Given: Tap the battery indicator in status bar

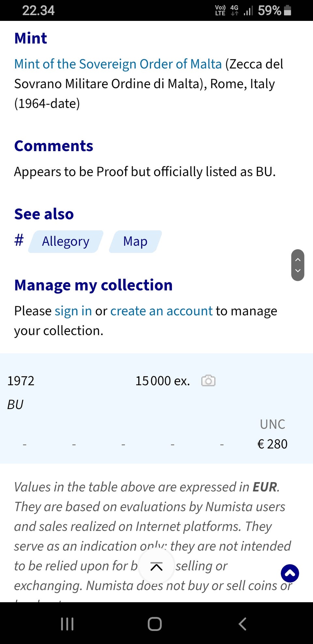Looking at the screenshot, I should tap(287, 10).
